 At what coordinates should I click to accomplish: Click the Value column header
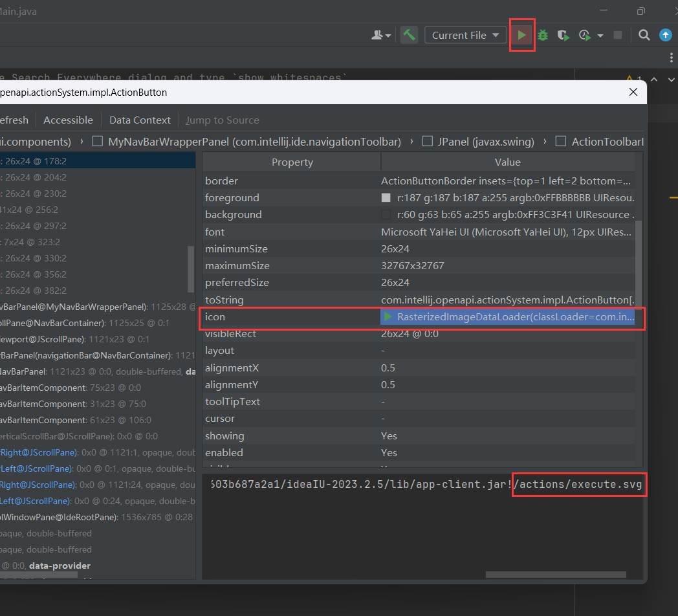point(508,162)
